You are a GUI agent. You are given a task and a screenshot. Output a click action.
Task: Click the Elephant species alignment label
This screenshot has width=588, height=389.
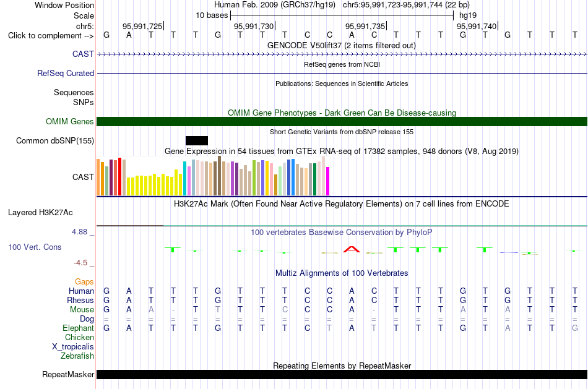click(79, 328)
